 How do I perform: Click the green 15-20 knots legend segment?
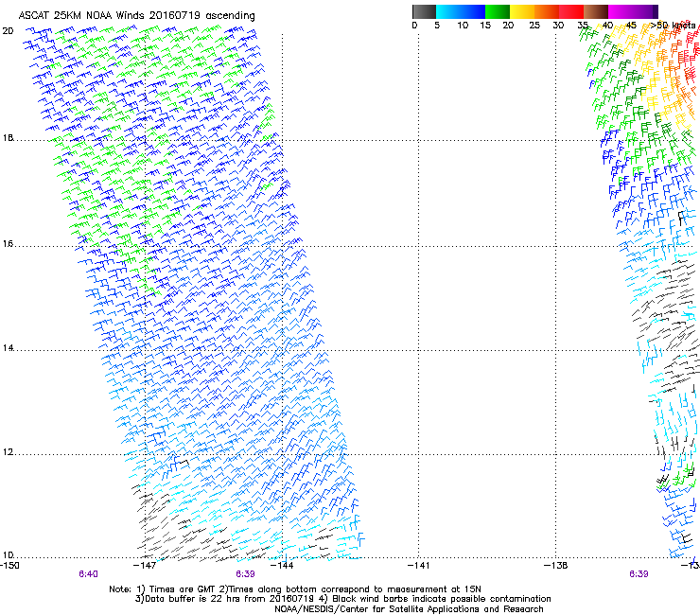coord(498,11)
